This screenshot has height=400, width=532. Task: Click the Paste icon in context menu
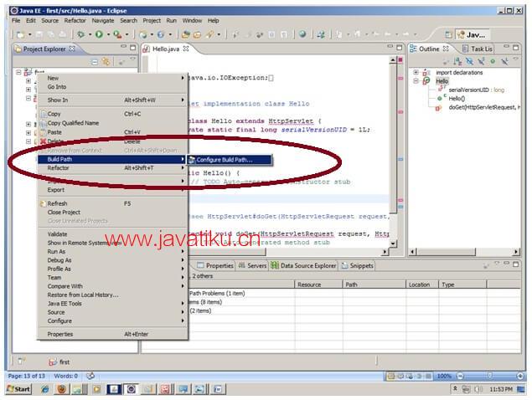41,132
